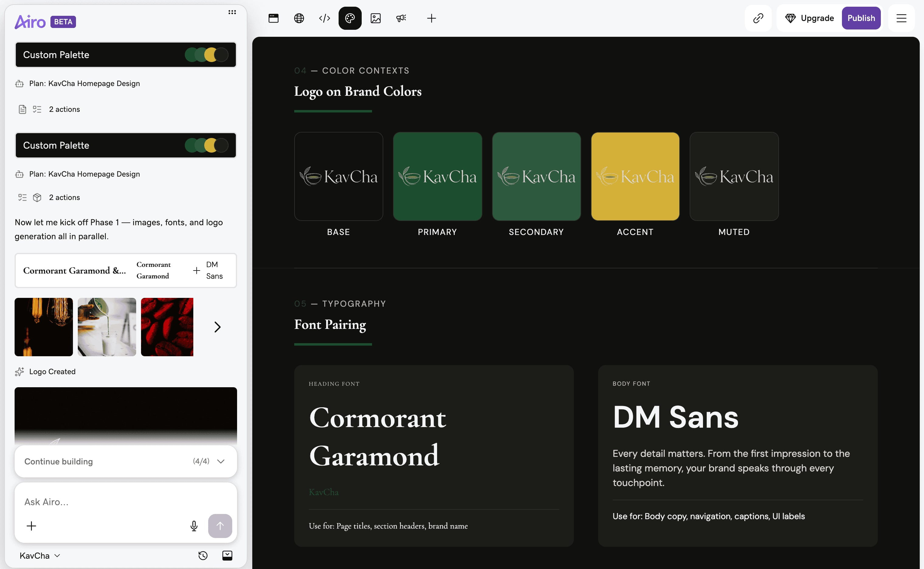Open the red coffee beans thumbnail
Viewport: 924px width, 569px height.
[167, 327]
